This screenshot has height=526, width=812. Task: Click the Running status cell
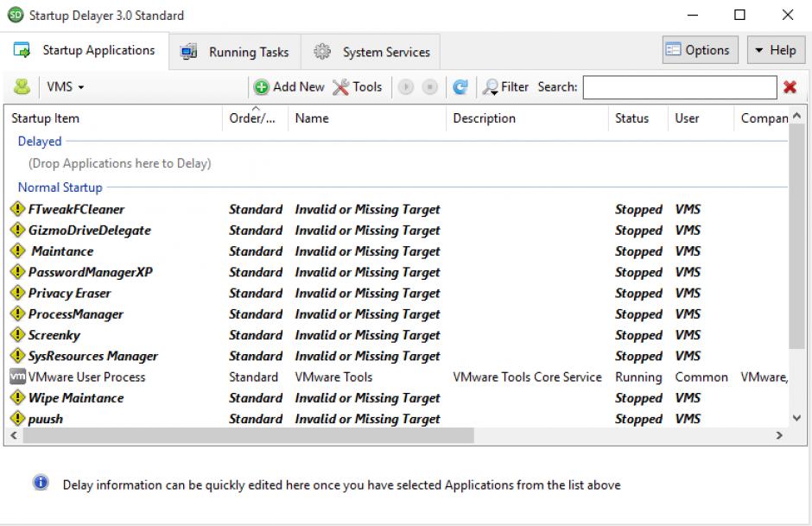tap(638, 377)
